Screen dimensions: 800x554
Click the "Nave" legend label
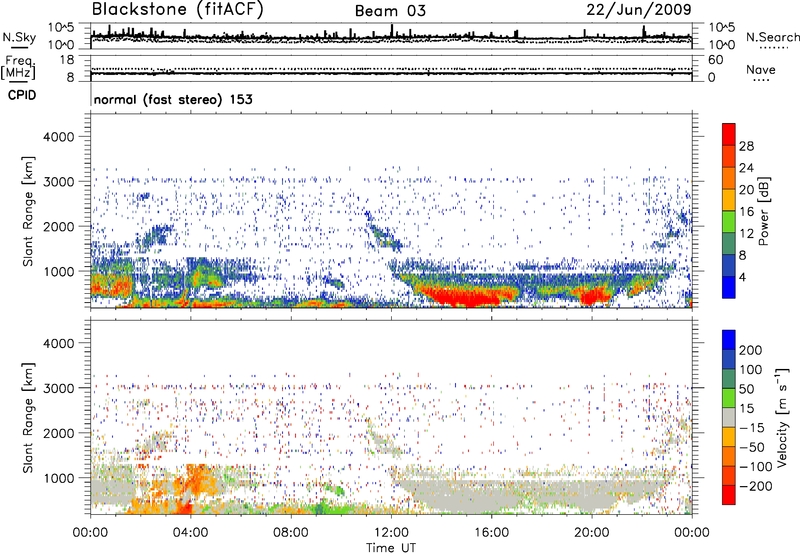[761, 69]
